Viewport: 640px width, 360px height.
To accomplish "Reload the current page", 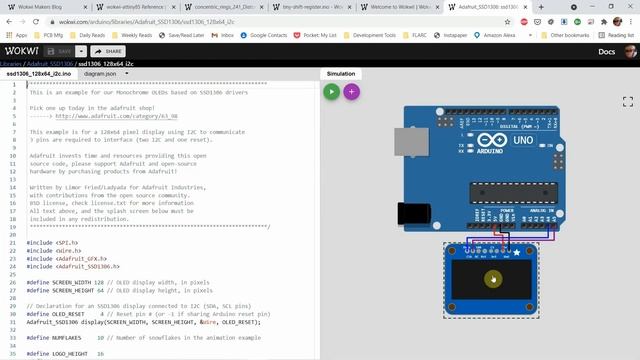I will coord(36,22).
